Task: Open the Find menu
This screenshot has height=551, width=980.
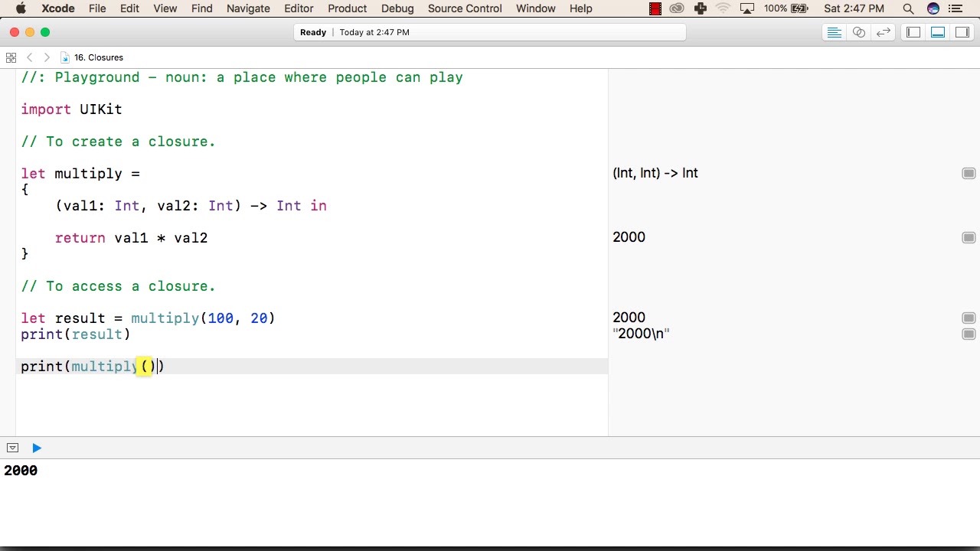Action: [202, 8]
